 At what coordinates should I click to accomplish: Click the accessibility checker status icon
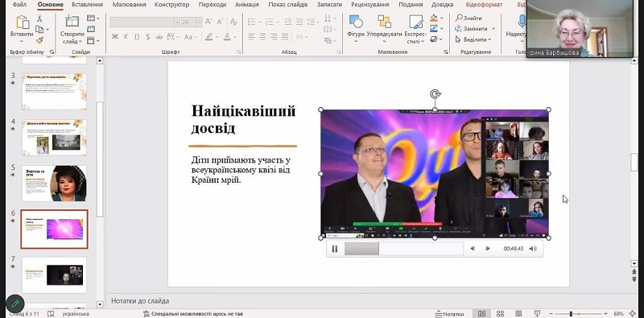coord(147,314)
